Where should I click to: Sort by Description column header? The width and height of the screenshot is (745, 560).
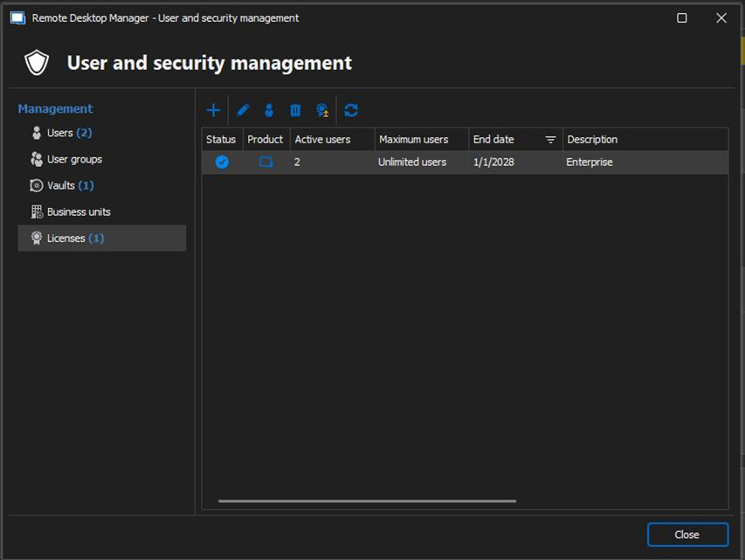pos(645,139)
